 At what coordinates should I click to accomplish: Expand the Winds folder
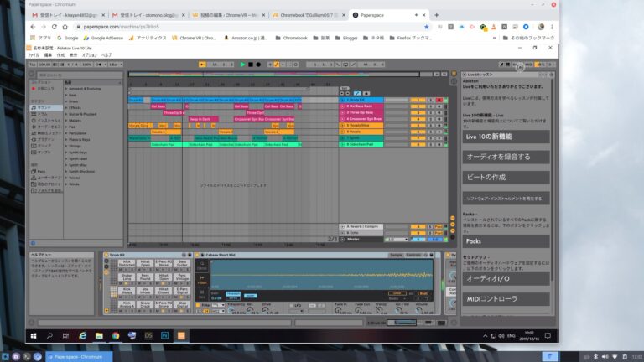point(66,184)
